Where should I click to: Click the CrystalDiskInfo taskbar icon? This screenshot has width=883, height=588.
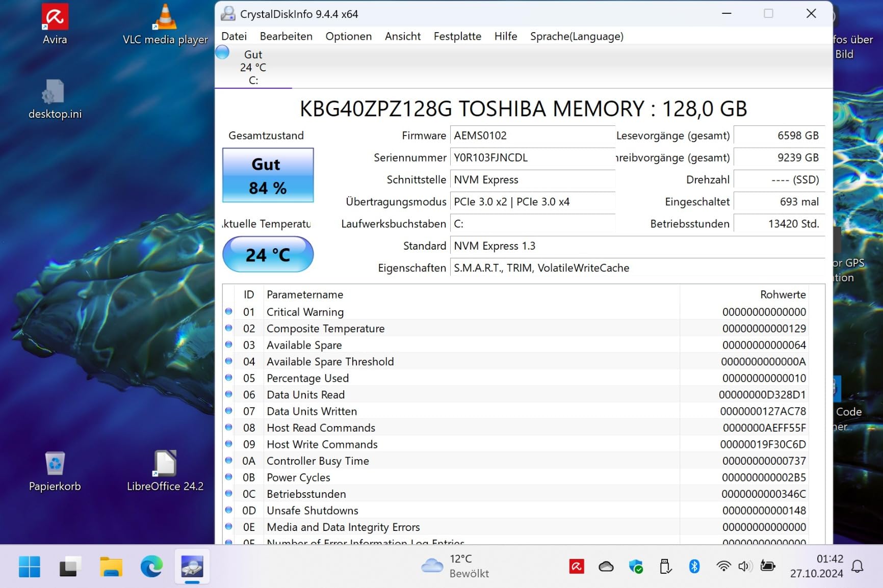click(x=192, y=567)
